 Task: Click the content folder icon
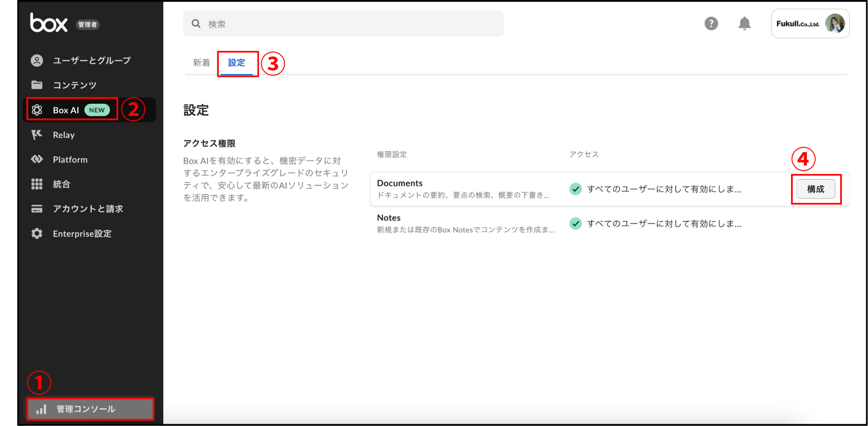pyautogui.click(x=37, y=85)
